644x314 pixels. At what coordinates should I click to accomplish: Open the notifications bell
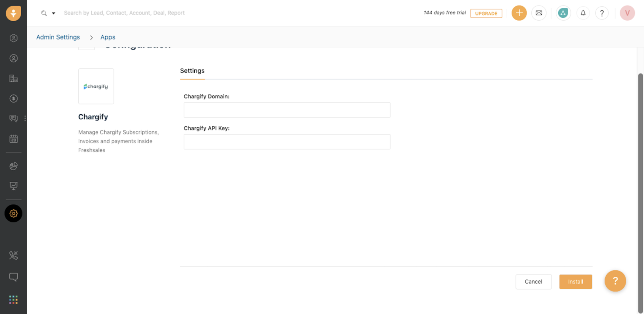click(x=583, y=13)
